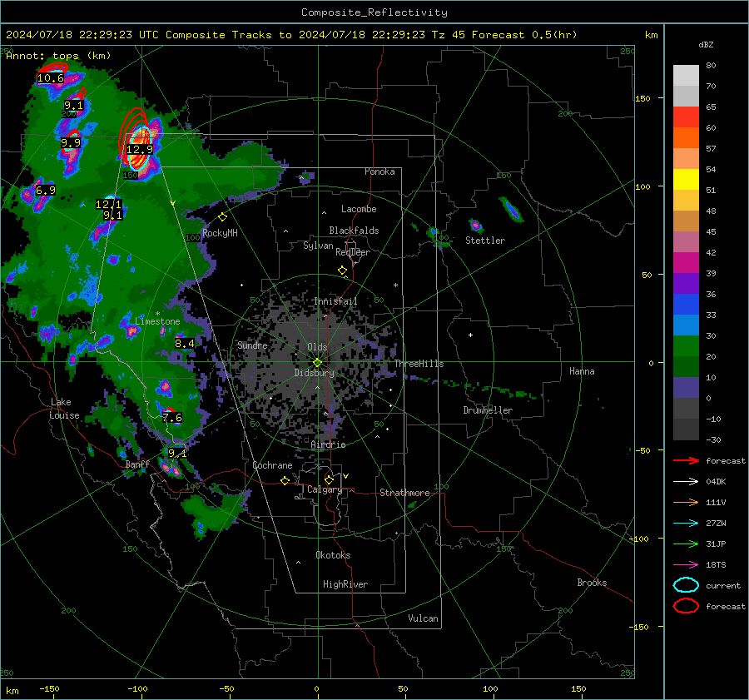Click the ThreeHills town label

click(x=419, y=364)
